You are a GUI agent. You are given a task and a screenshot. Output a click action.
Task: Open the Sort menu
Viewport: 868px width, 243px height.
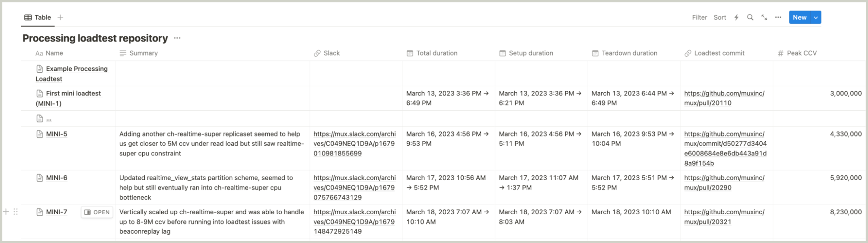point(719,18)
